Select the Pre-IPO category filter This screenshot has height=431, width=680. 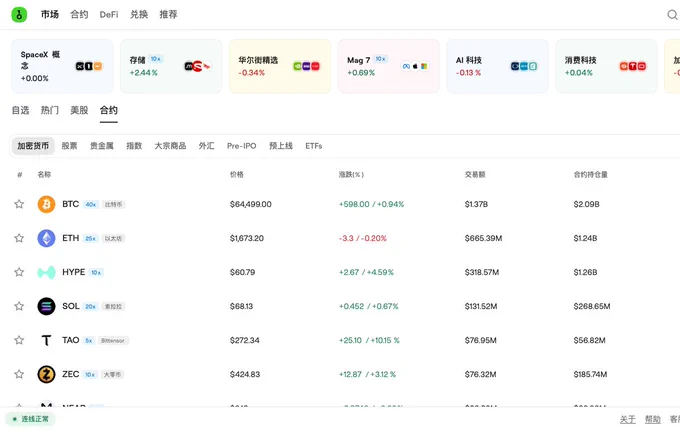click(242, 146)
